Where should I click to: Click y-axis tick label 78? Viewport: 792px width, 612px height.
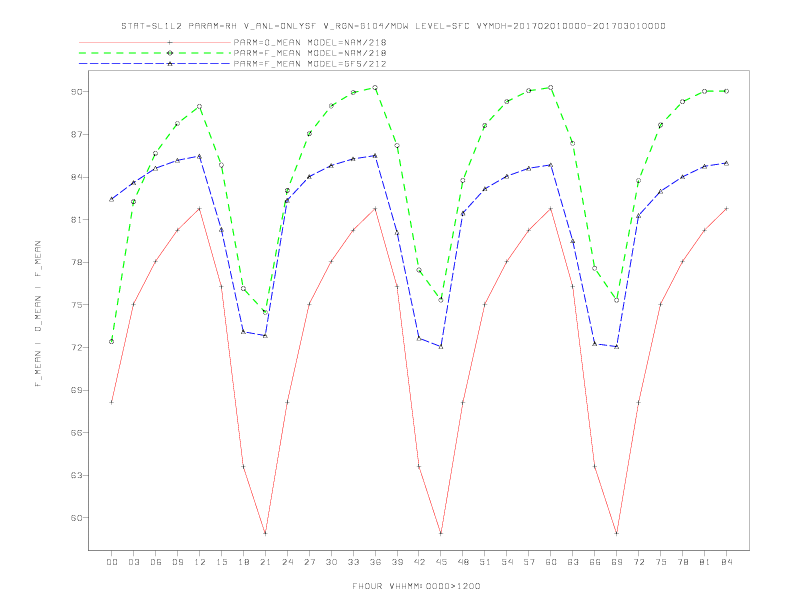pos(77,263)
